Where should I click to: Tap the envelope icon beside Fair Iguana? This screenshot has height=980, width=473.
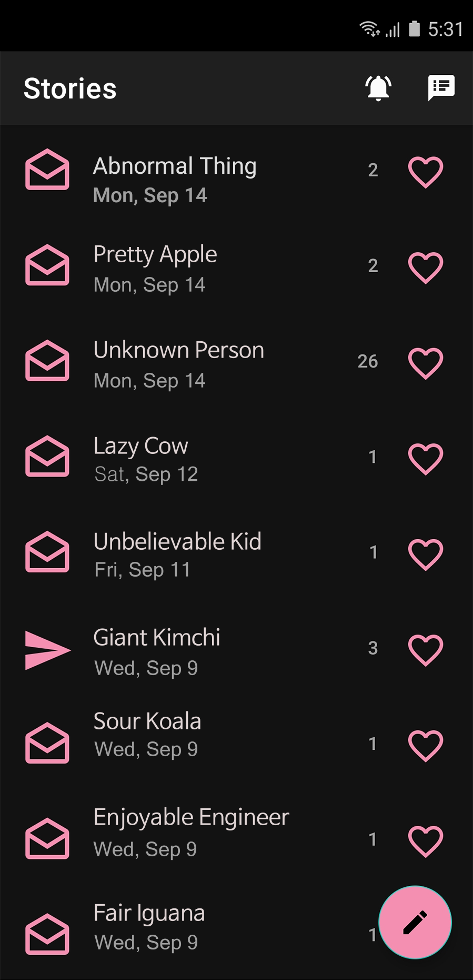(x=47, y=935)
